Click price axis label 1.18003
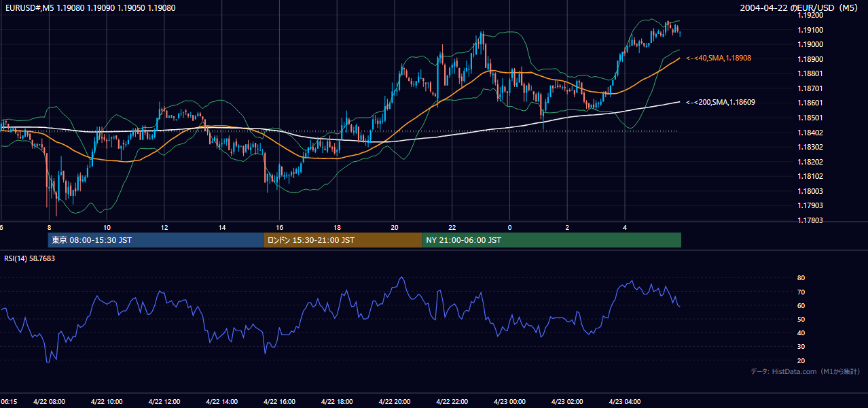 coord(810,191)
